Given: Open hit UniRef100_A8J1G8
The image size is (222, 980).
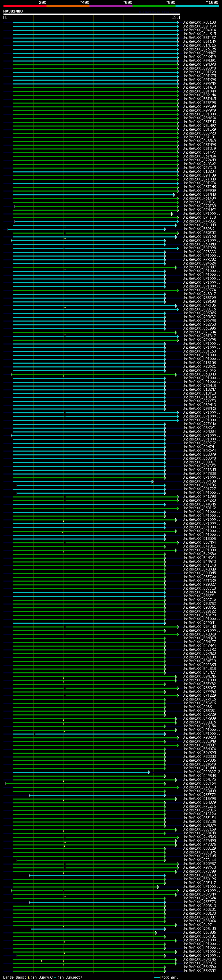Looking at the screenshot, I should (x=199, y=23).
